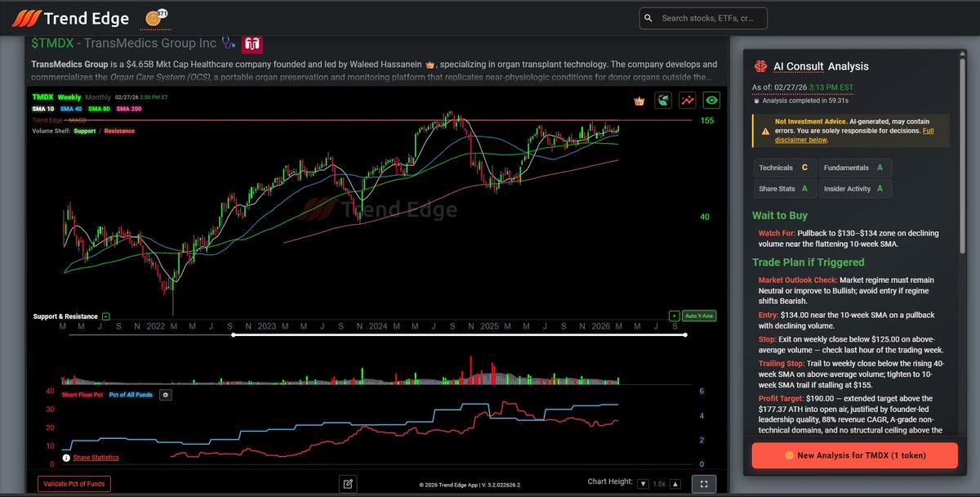Open the red trend-line chart icon

point(688,101)
